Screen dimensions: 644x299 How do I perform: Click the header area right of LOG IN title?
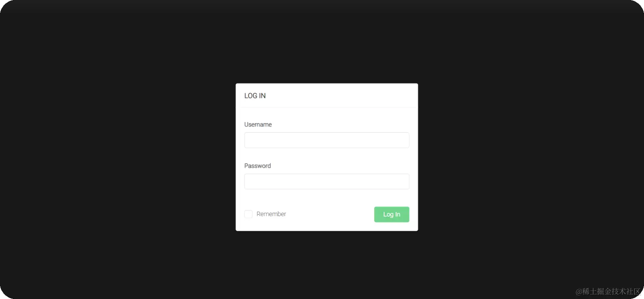(x=342, y=96)
